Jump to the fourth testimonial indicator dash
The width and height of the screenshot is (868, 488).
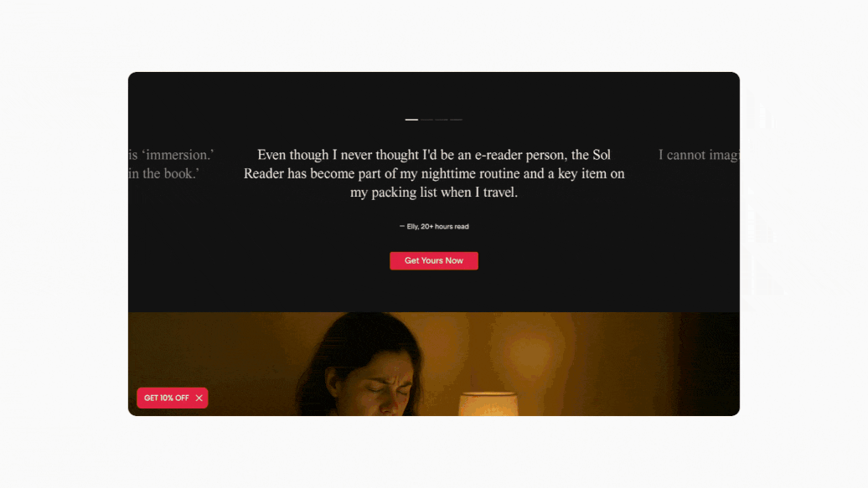[x=456, y=120]
